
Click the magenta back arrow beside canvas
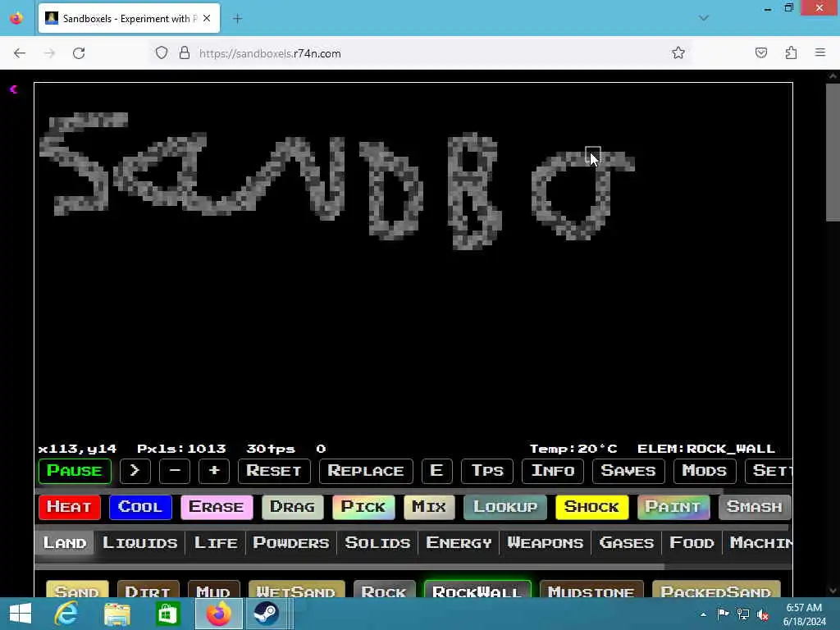[x=14, y=89]
